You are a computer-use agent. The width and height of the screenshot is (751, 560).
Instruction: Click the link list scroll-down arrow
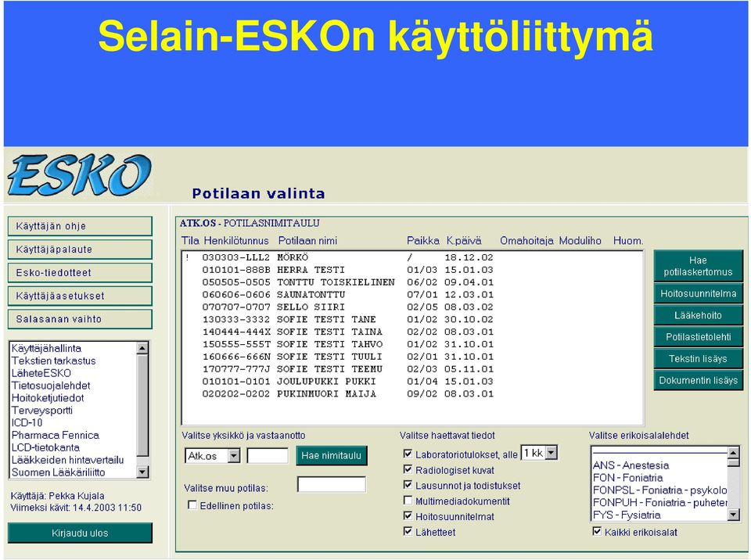point(142,472)
